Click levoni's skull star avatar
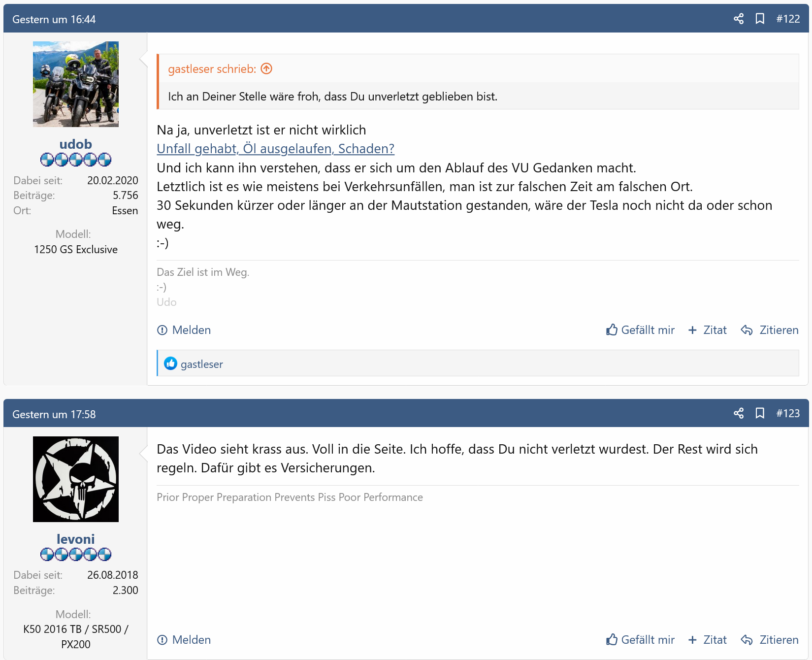 point(75,479)
